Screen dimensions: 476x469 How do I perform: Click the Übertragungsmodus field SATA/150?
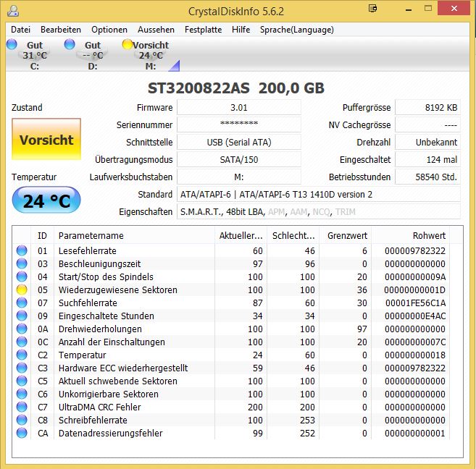[x=239, y=160]
